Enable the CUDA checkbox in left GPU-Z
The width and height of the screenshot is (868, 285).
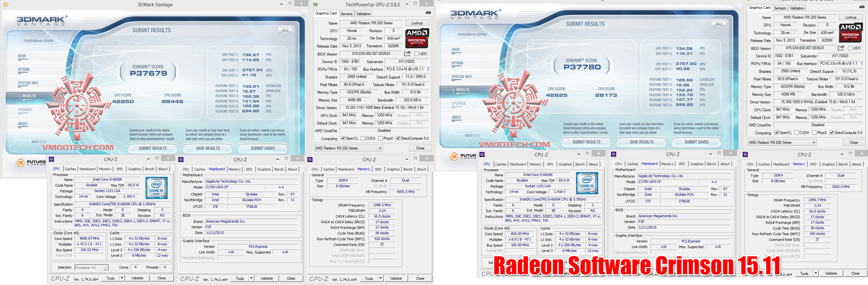coord(363,138)
